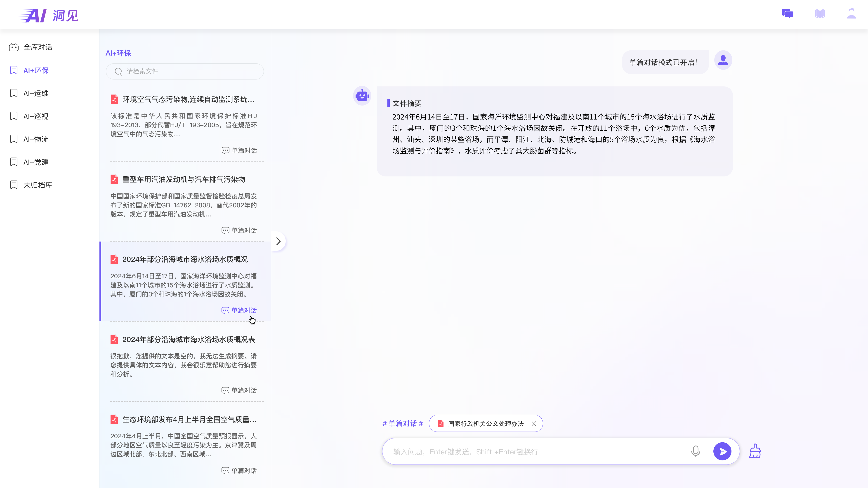Open 环境空气气态污染物 document title
The height and width of the screenshot is (488, 868).
click(x=188, y=99)
